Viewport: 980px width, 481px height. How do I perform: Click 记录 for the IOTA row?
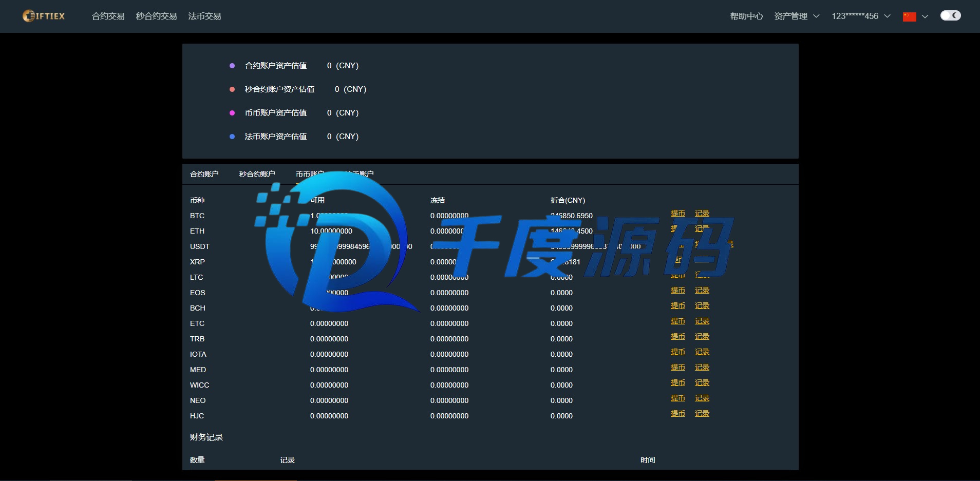(x=702, y=352)
